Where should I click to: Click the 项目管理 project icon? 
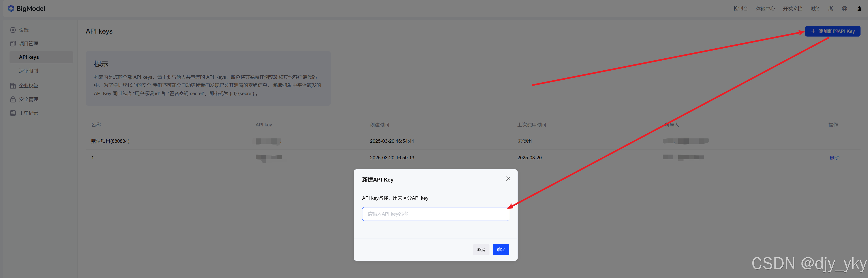pos(13,44)
